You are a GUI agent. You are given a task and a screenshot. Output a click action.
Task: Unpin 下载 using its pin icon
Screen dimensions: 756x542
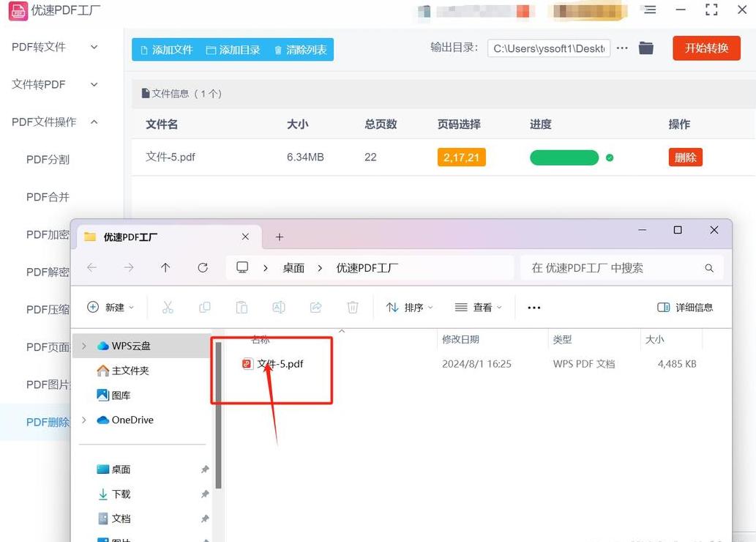pos(205,494)
